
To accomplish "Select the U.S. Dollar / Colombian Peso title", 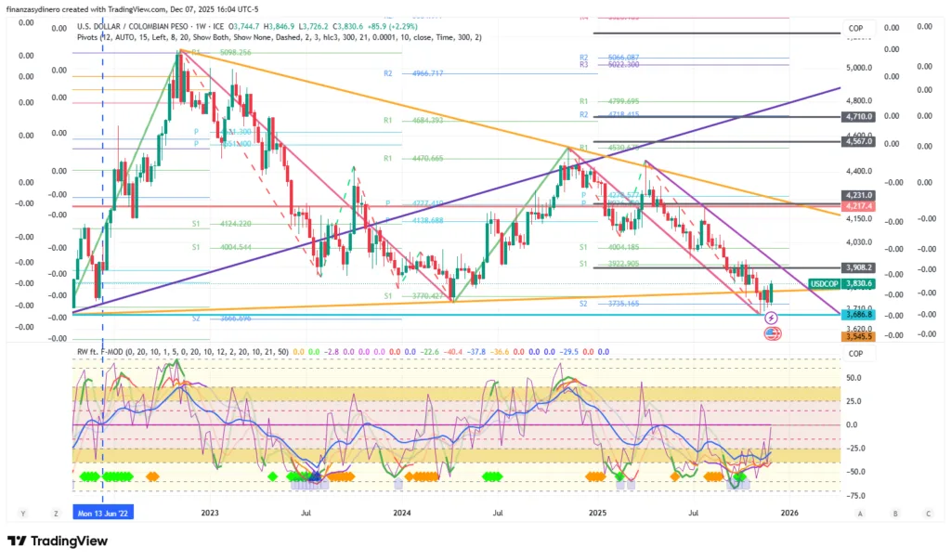I will pyautogui.click(x=137, y=27).
